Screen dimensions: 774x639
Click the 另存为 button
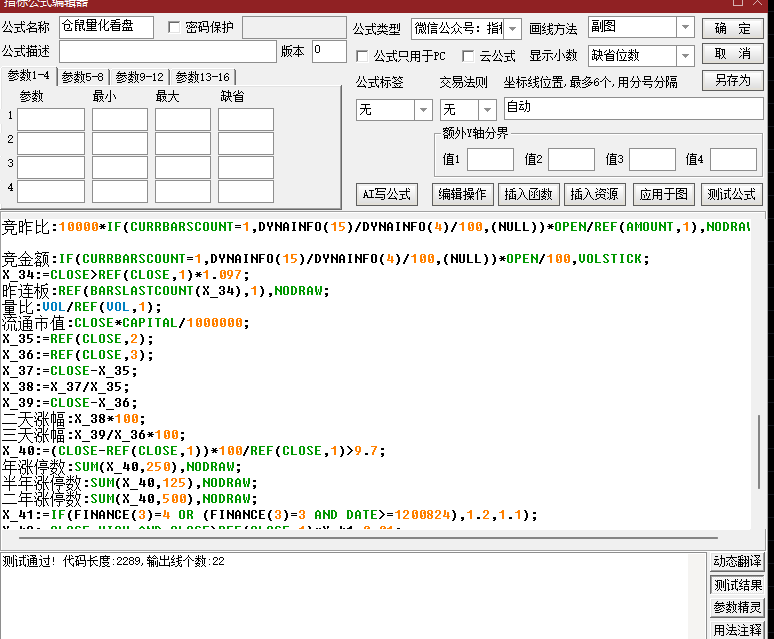click(x=733, y=80)
